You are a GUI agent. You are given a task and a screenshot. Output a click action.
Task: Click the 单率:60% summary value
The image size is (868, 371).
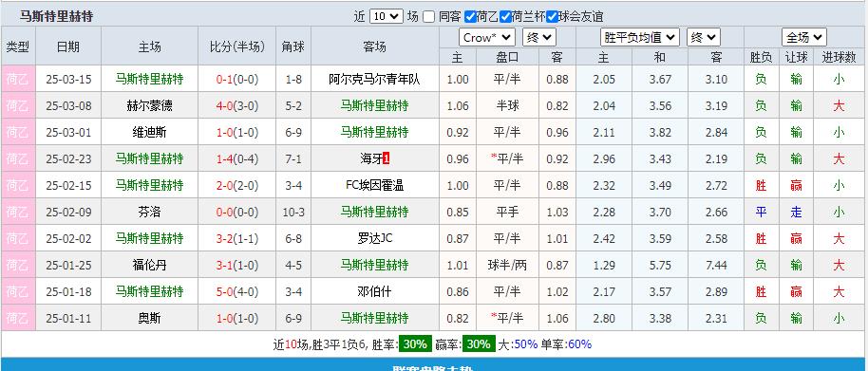[x=566, y=343]
